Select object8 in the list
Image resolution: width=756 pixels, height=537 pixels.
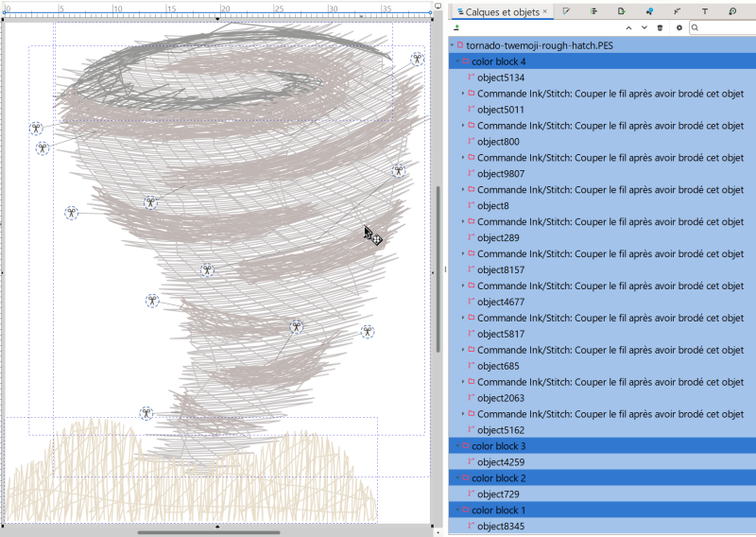602,205
